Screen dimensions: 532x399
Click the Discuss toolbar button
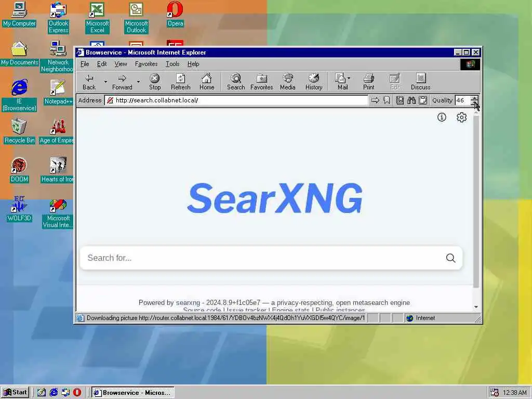pos(420,82)
